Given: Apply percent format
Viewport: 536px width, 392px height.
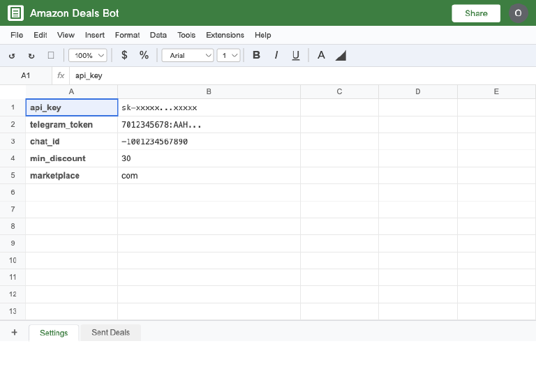Looking at the screenshot, I should tap(144, 55).
